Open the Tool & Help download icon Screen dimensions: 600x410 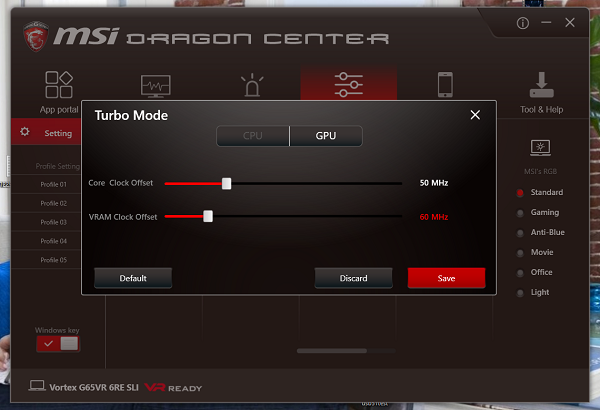(x=541, y=85)
